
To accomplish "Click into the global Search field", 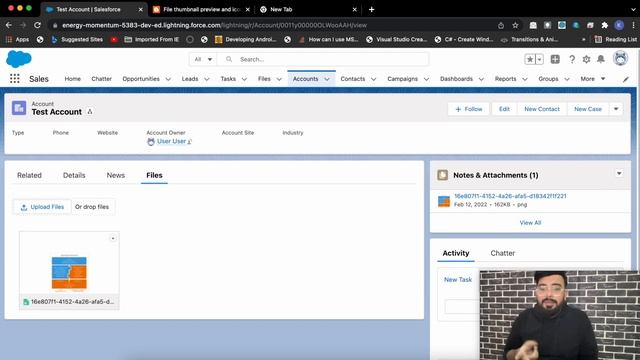I will [x=323, y=59].
